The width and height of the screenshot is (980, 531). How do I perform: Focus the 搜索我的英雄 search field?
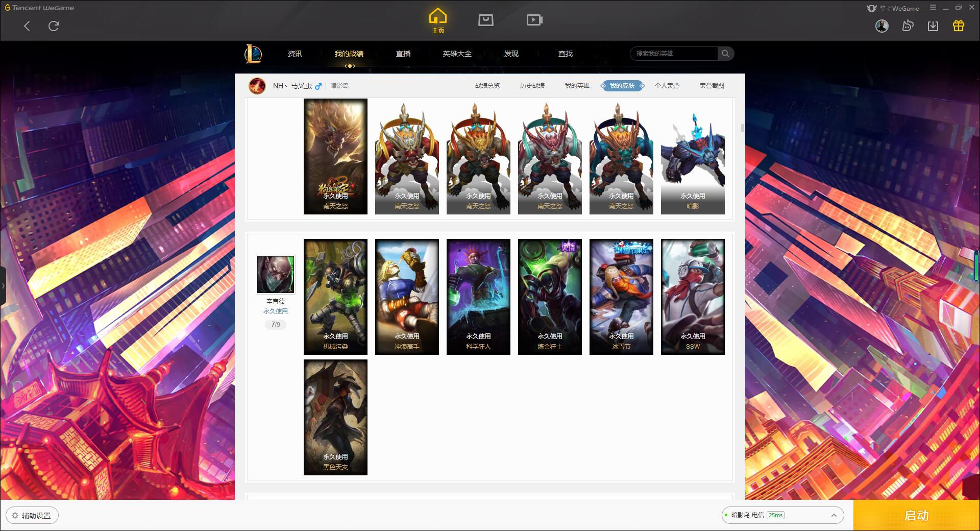674,54
